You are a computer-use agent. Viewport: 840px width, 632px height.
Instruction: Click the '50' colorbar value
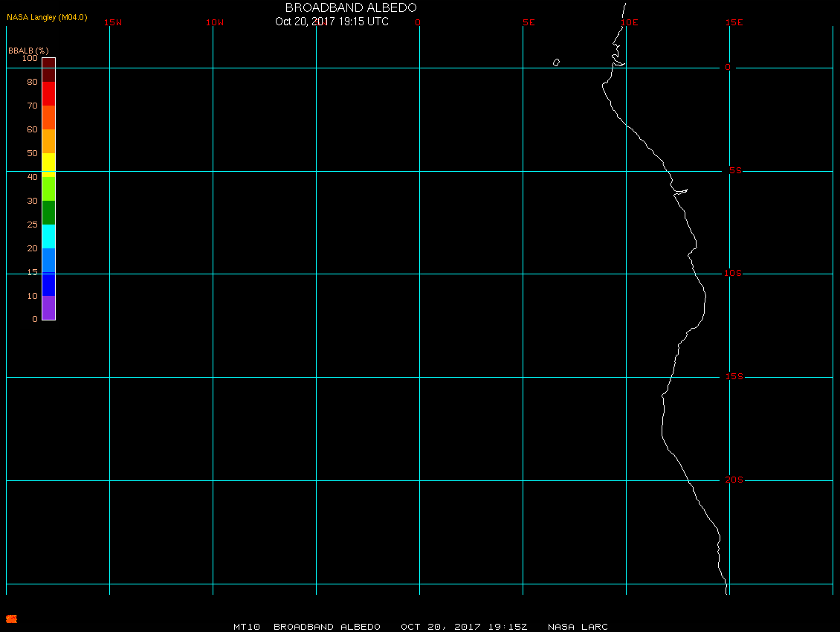(x=33, y=153)
